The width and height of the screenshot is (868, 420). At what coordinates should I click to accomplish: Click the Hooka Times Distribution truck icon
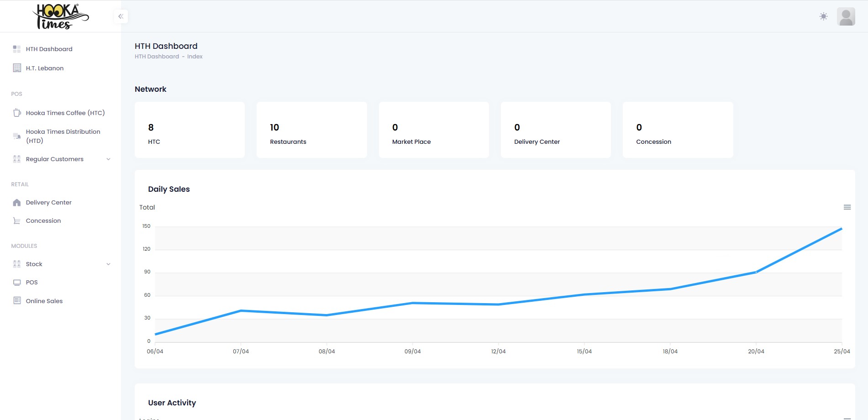(17, 136)
